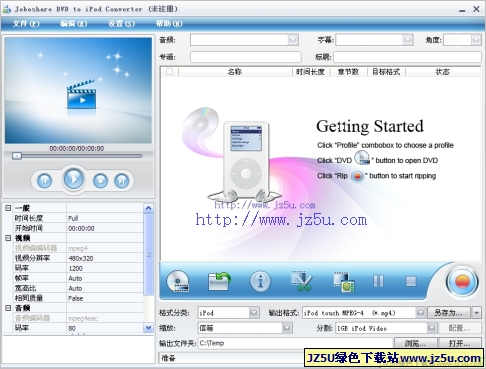Play the preview video
486x369 pixels.
click(74, 179)
